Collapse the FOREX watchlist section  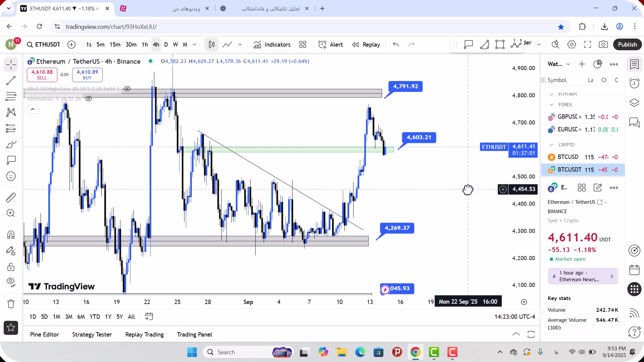coord(551,105)
